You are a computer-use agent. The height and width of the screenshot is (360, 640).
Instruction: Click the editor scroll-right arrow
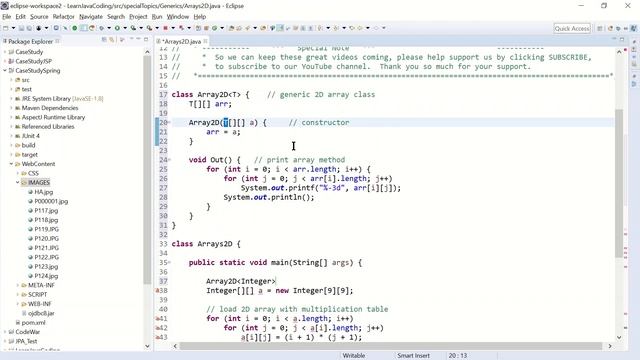click(610, 346)
